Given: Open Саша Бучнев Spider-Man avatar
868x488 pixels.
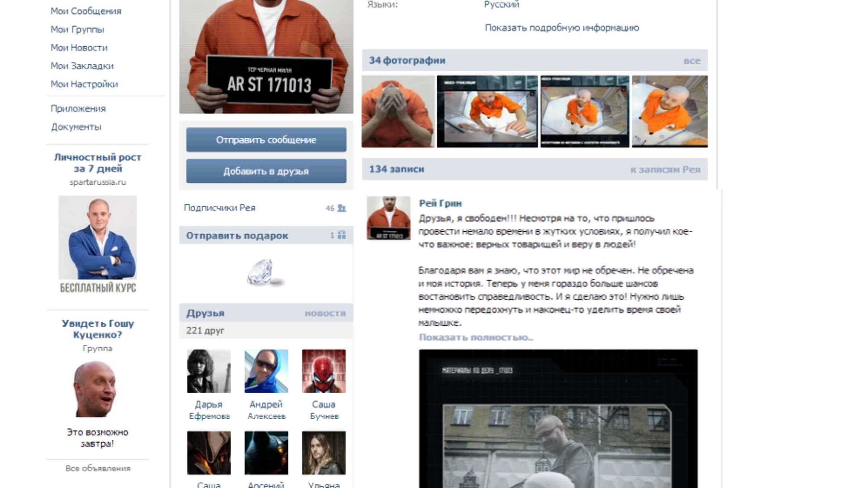Looking at the screenshot, I should 324,371.
